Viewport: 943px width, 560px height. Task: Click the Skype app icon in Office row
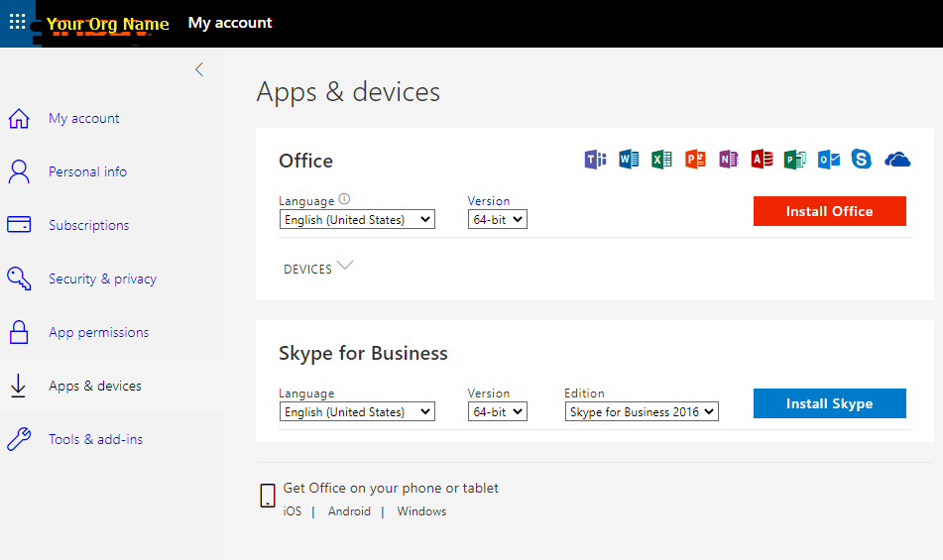[862, 160]
